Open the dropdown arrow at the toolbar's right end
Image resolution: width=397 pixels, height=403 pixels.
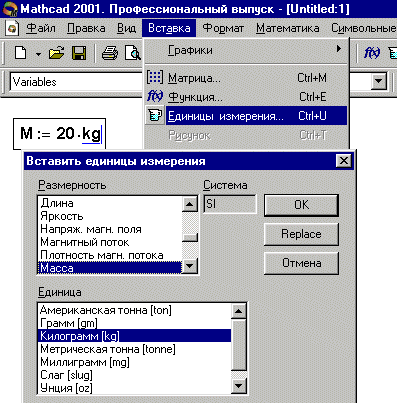coord(378,81)
